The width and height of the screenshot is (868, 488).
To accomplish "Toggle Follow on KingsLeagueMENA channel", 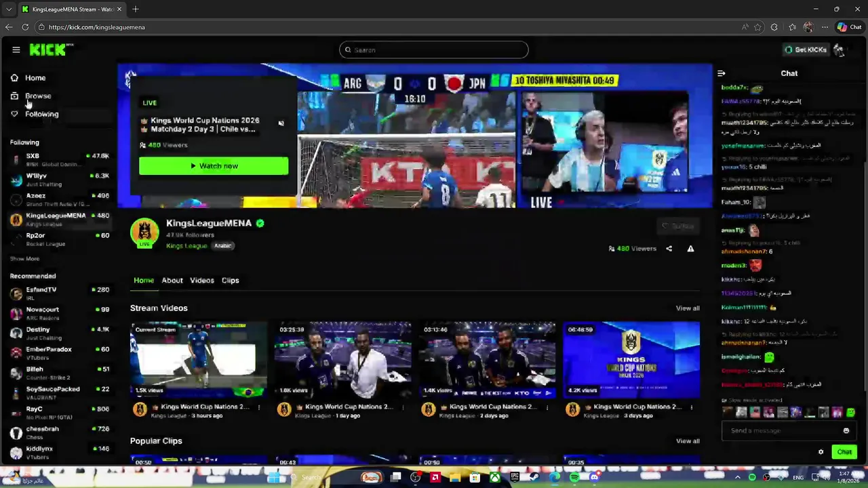I will (x=679, y=226).
